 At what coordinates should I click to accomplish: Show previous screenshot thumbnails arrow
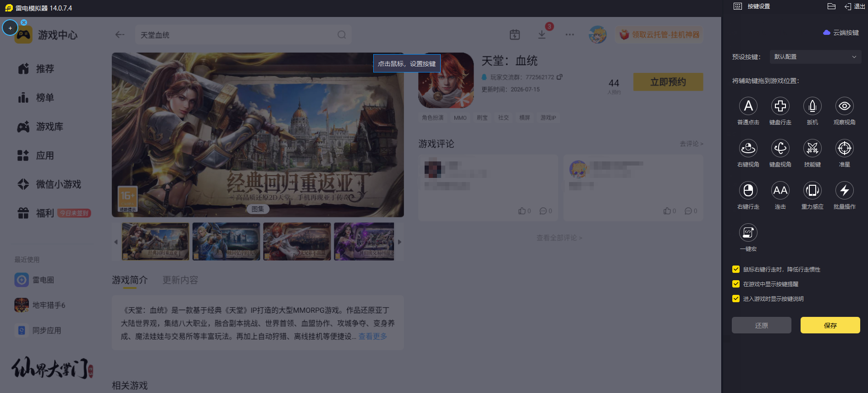(116, 242)
